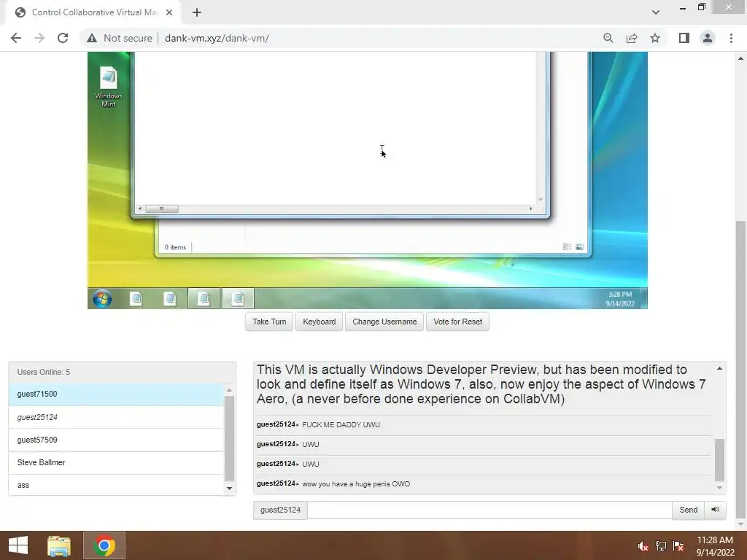Click the Not secure warning icon
This screenshot has height=560, width=747.
92,38
